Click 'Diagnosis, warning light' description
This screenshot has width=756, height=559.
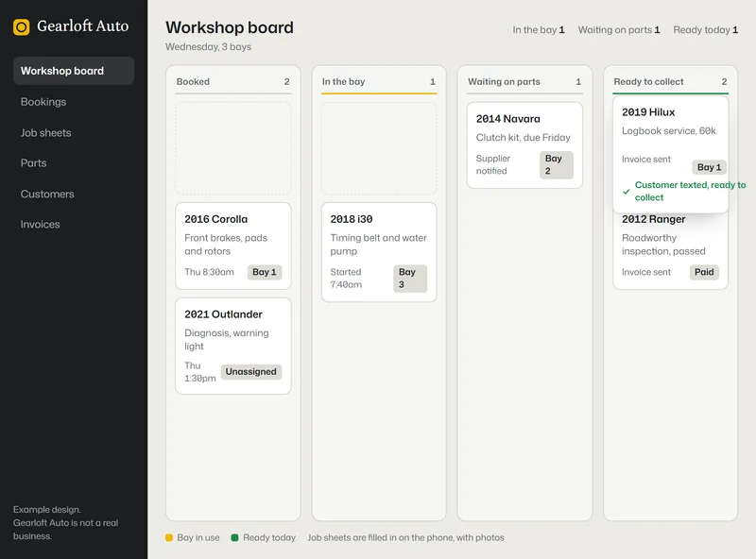point(227,339)
